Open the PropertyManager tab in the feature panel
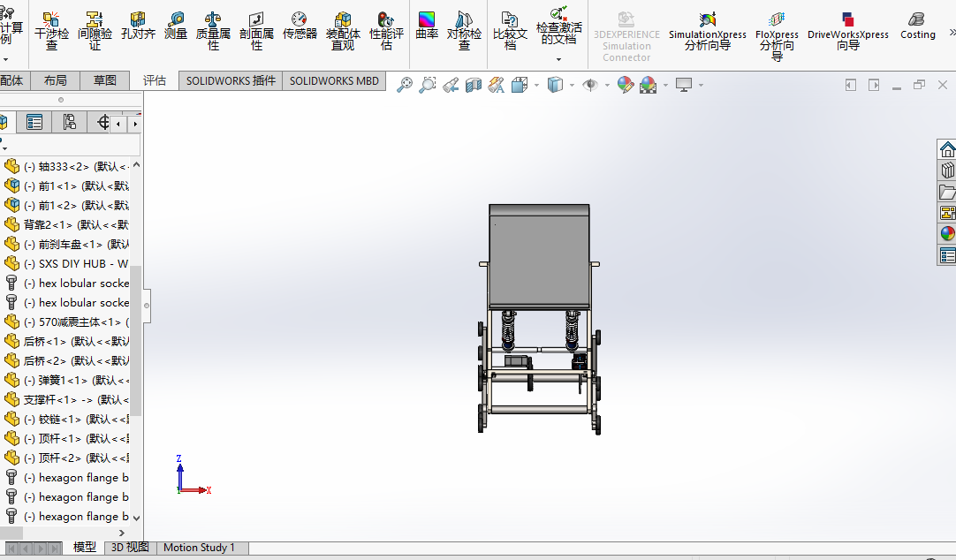956x560 pixels. pos(34,123)
